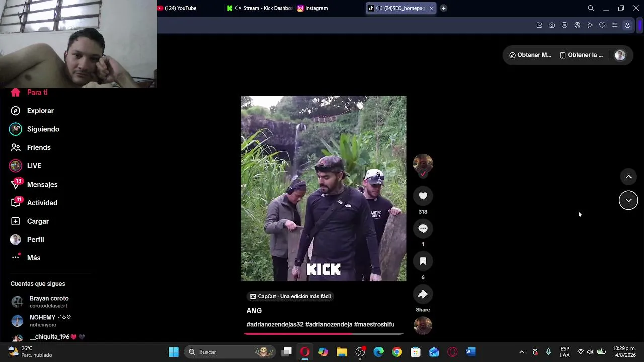Go to the next video with down arrow
Viewport: 644px width, 362px height.
click(628, 200)
